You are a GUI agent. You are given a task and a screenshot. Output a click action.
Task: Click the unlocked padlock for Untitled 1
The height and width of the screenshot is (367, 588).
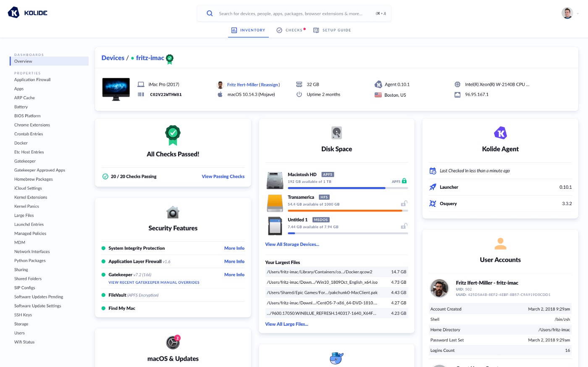coord(404,226)
